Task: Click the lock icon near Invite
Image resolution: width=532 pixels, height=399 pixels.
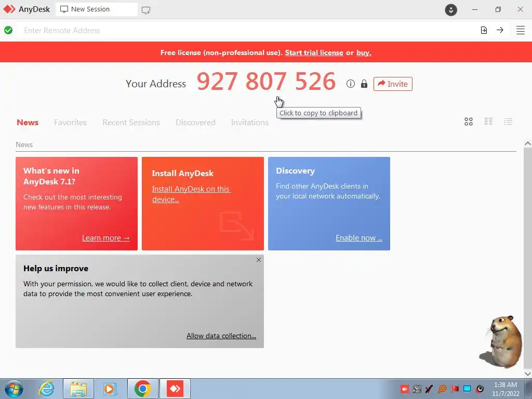Action: coord(364,84)
